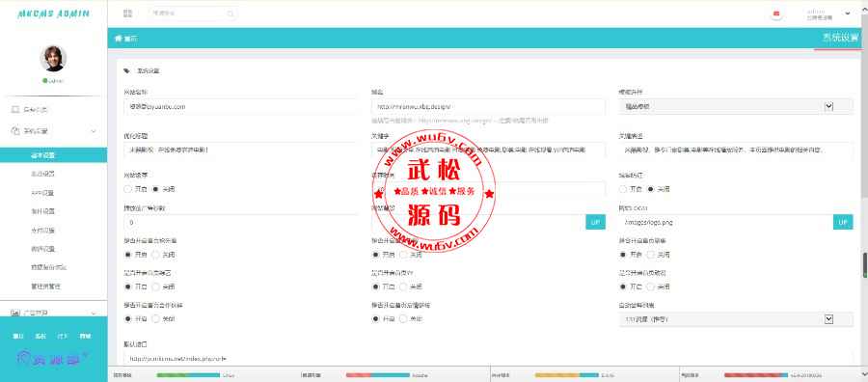Screen dimensions: 868x382
Task: Open the admin account dropdown chevron
Action: click(x=847, y=14)
